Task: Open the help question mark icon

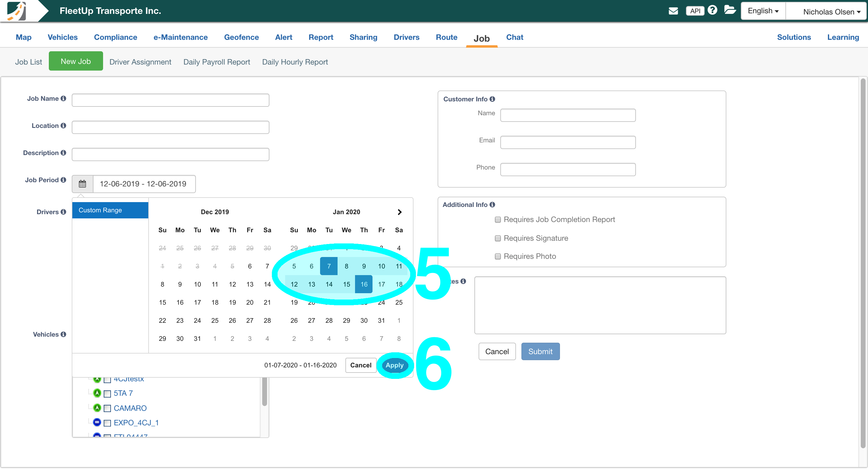Action: tap(712, 10)
